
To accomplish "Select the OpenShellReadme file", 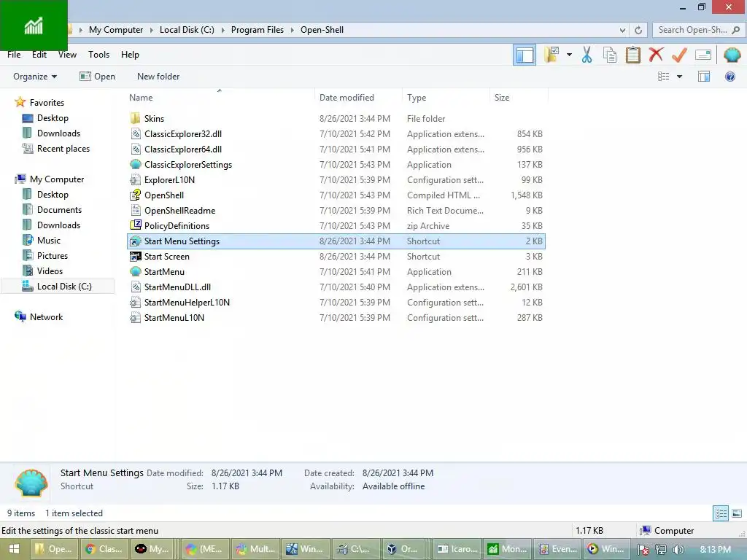I will click(x=336, y=210).
